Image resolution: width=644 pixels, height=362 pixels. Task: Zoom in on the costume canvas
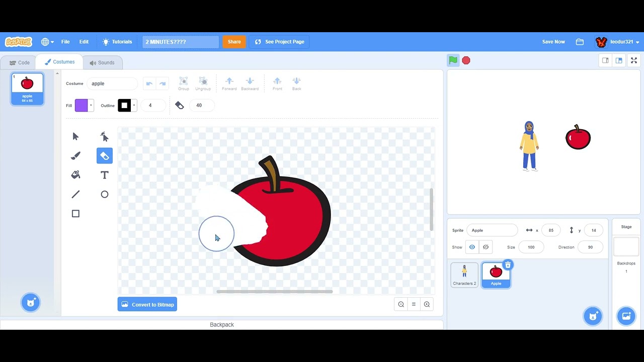point(427,304)
